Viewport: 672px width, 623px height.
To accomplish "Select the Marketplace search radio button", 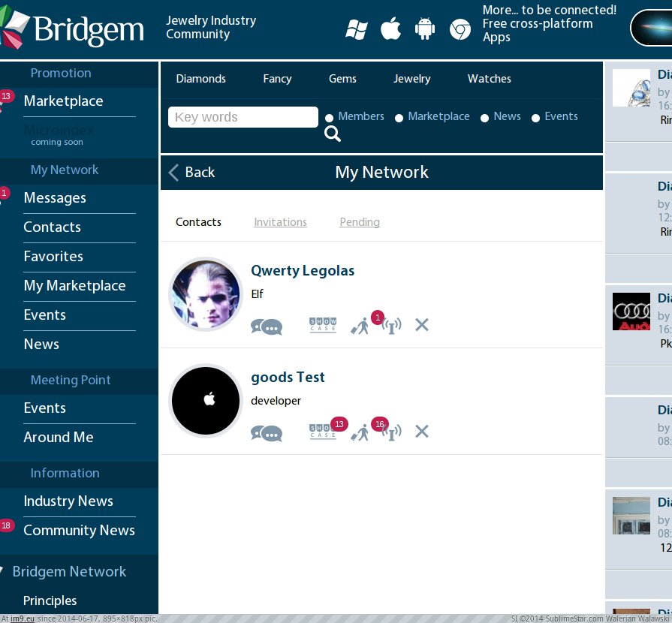I will click(399, 118).
